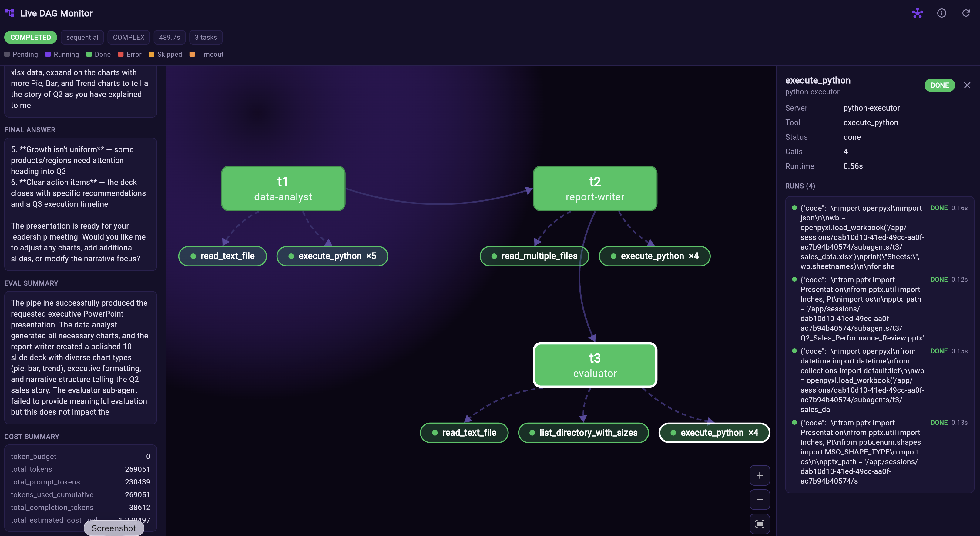Click execute_python ×4 under t3 evaluator

714,433
